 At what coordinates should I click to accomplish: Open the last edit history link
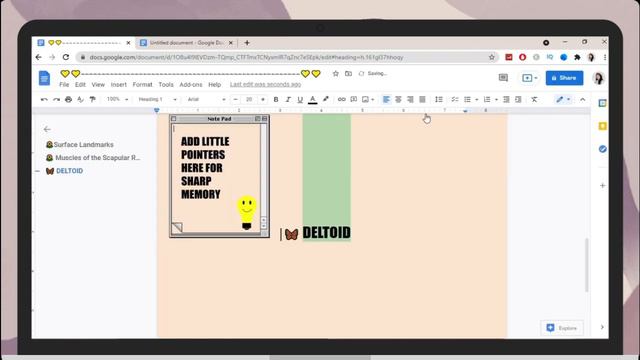(x=265, y=84)
